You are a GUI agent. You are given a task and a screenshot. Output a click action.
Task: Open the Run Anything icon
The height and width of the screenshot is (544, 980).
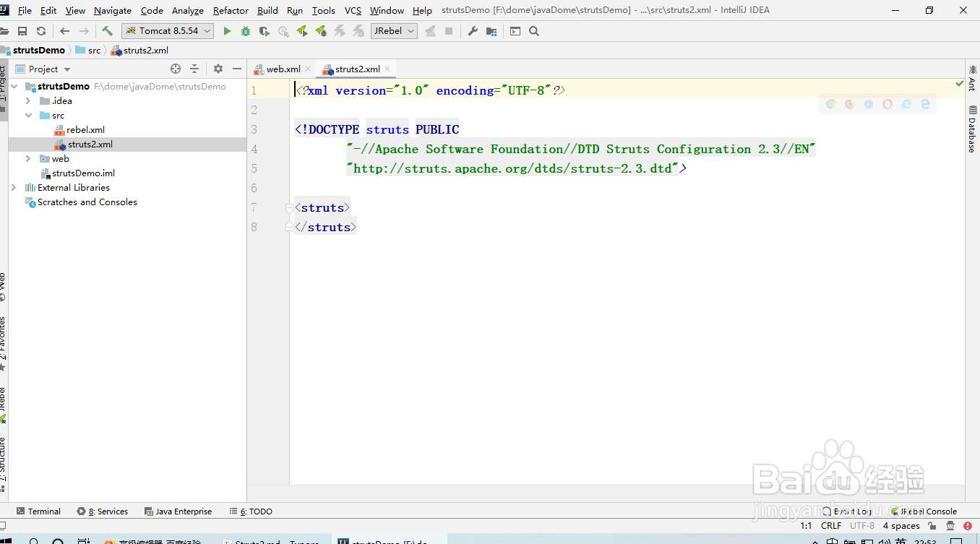pyautogui.click(x=515, y=31)
